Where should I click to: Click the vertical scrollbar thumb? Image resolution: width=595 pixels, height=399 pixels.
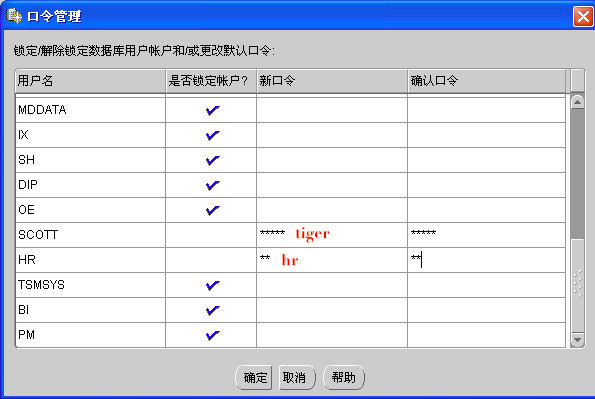click(577, 175)
